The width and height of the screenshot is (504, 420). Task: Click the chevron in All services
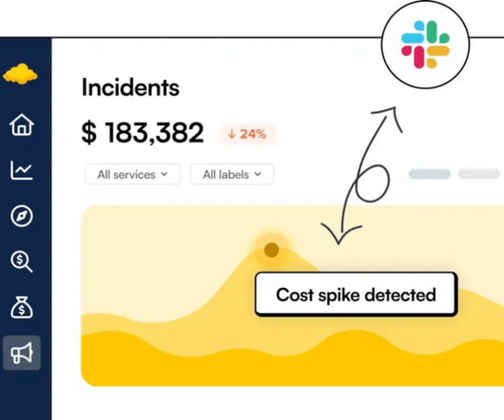165,174
